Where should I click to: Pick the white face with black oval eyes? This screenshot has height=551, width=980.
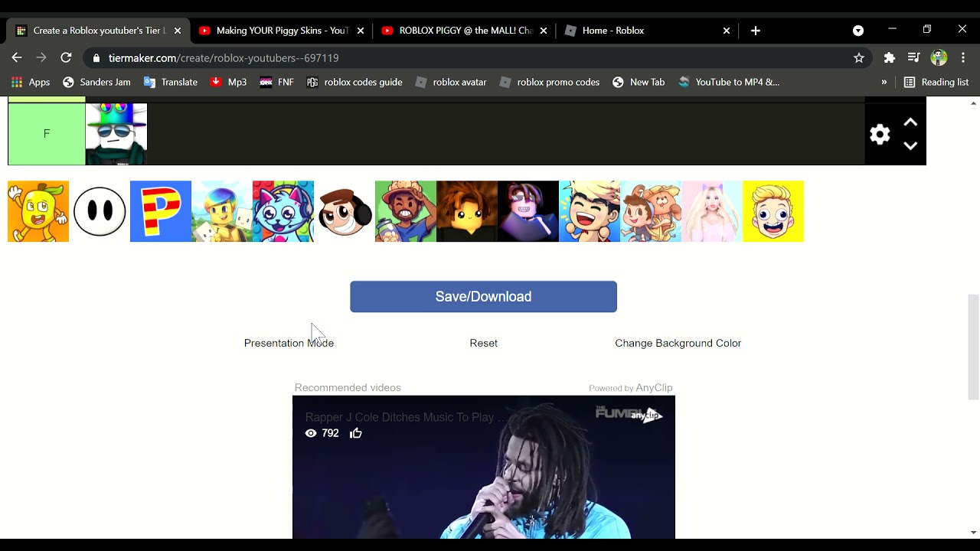click(x=100, y=211)
